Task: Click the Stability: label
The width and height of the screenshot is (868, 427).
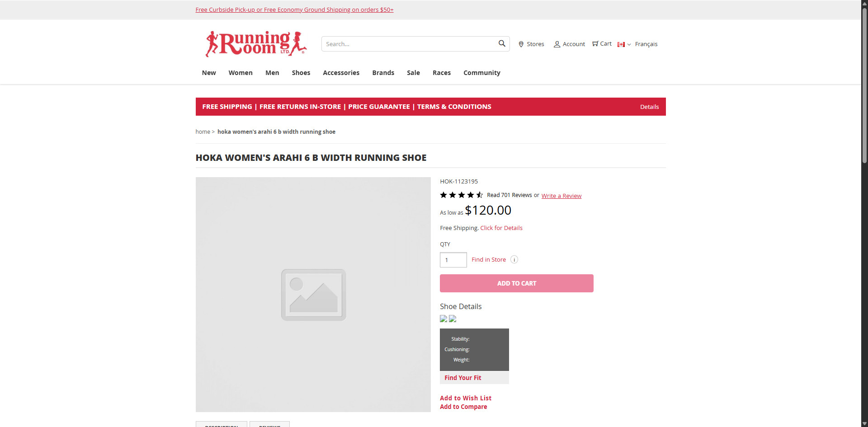Action: (460, 339)
